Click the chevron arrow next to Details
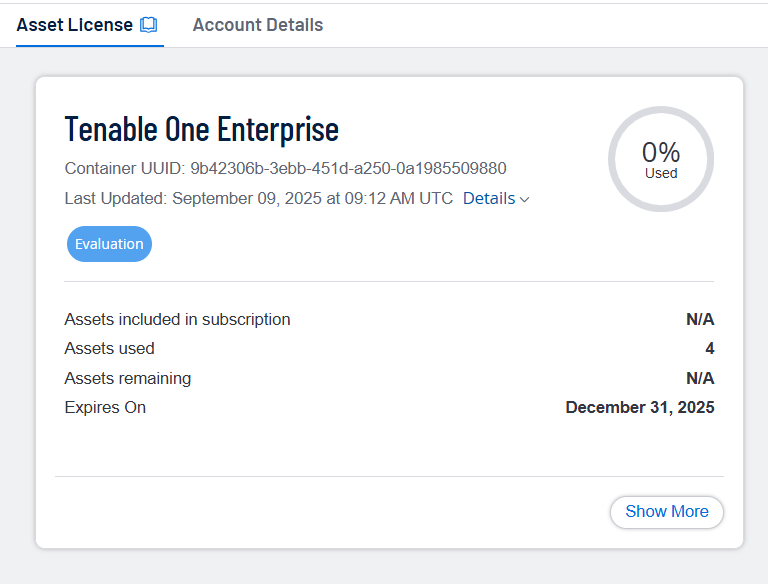This screenshot has height=584, width=768. point(525,199)
